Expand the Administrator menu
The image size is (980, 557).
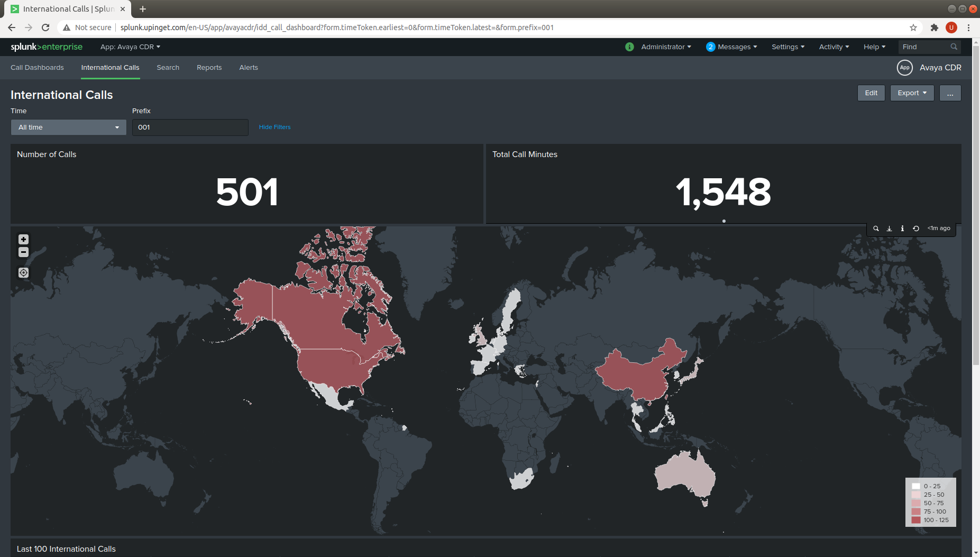666,47
